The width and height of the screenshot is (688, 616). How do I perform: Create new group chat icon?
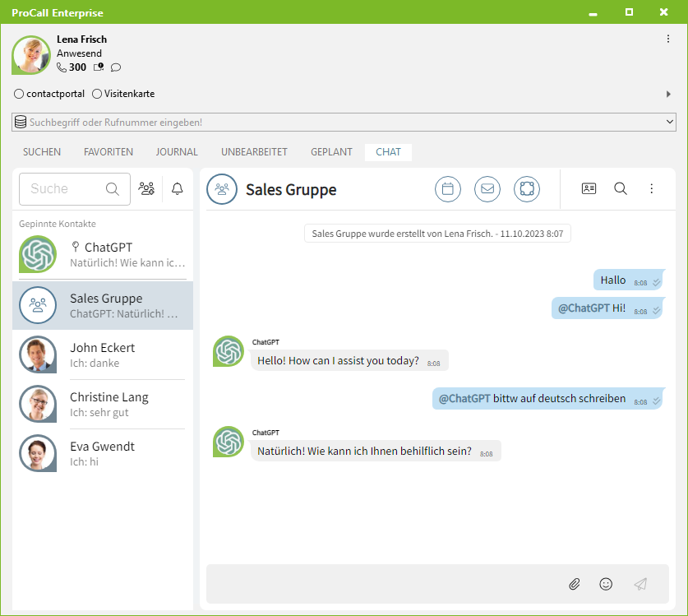(x=146, y=189)
